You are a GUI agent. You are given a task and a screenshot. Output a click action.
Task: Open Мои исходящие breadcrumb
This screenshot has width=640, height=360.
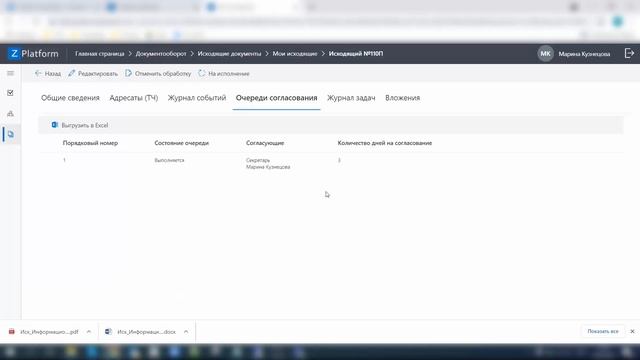[x=295, y=54]
